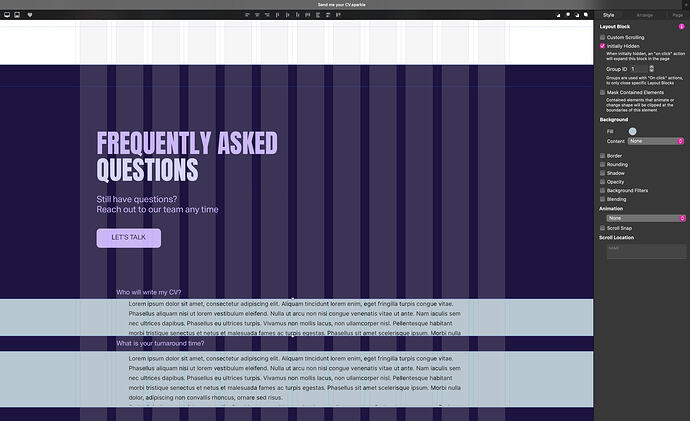This screenshot has height=421, width=690.
Task: Enable the Rounding checkbox
Action: pos(602,165)
